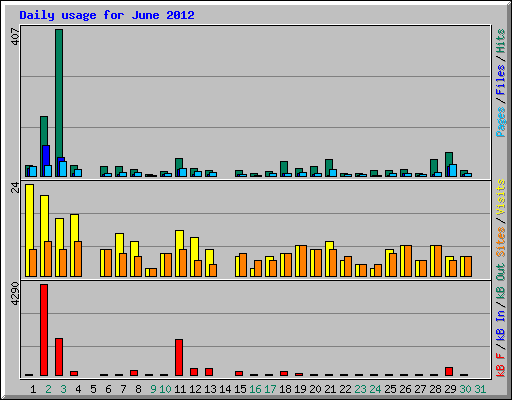The width and height of the screenshot is (512, 400).
Task: Click the small red kB bar for day 29
Action: click(x=449, y=372)
